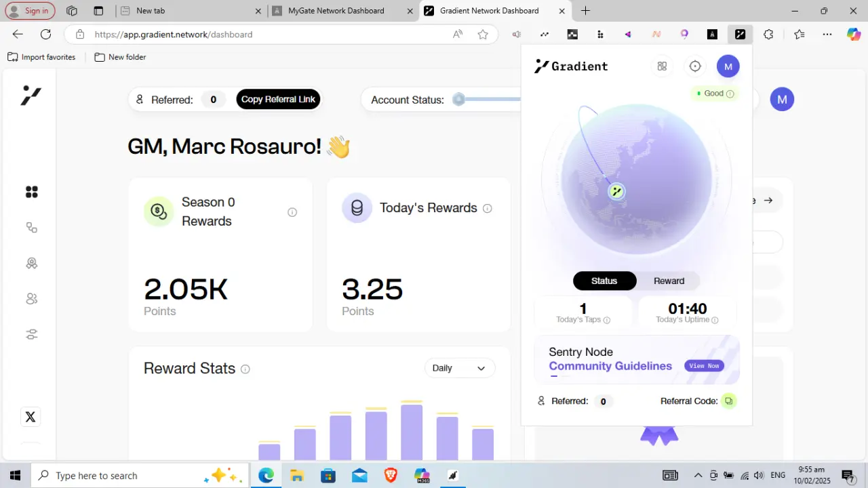Click Copy Referral Link button
The image size is (868, 488).
278,100
